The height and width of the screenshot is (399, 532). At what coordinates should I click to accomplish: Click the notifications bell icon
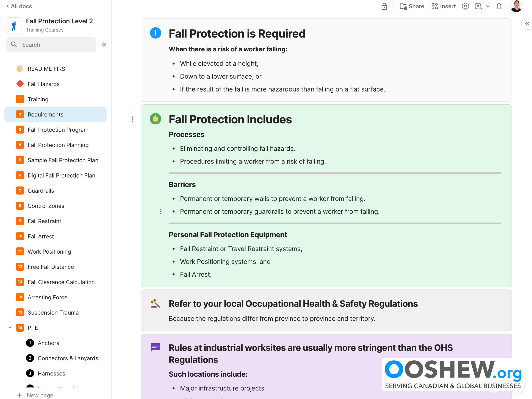[499, 6]
